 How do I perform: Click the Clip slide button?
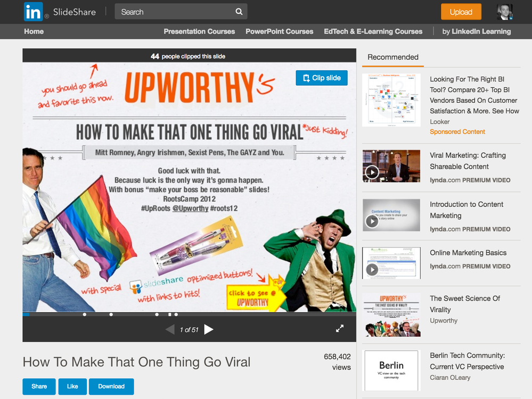tap(322, 78)
